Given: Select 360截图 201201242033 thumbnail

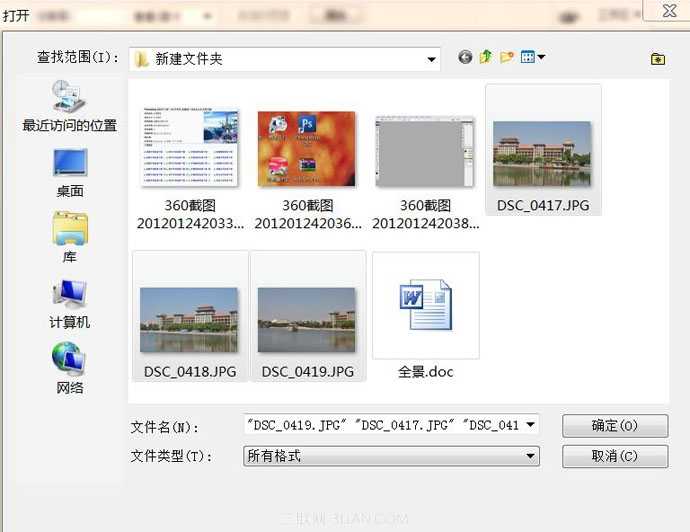Looking at the screenshot, I should pos(190,147).
